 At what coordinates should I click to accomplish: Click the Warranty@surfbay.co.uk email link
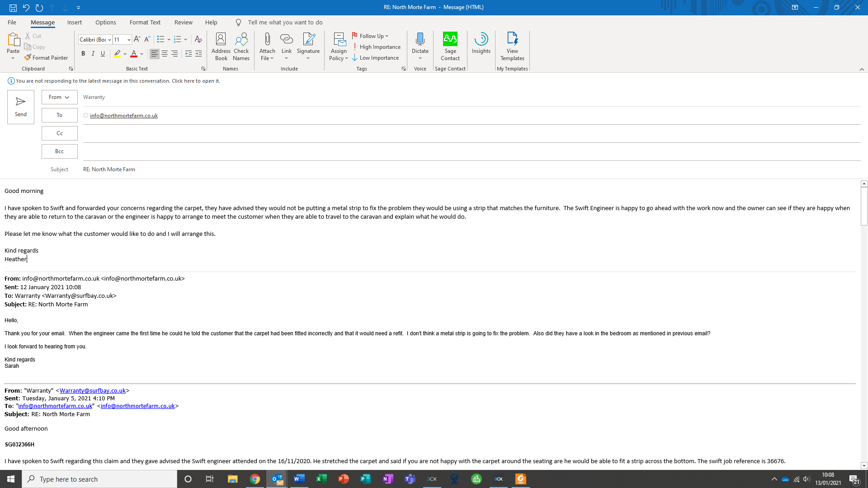tap(93, 391)
